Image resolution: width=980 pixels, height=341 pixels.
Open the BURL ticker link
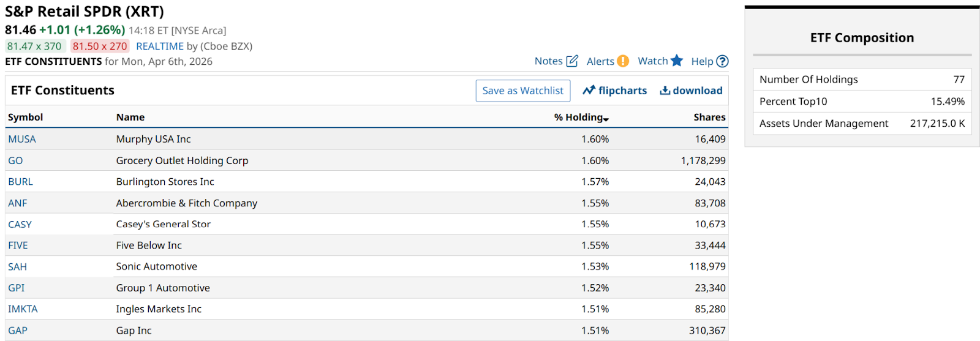[x=20, y=182]
